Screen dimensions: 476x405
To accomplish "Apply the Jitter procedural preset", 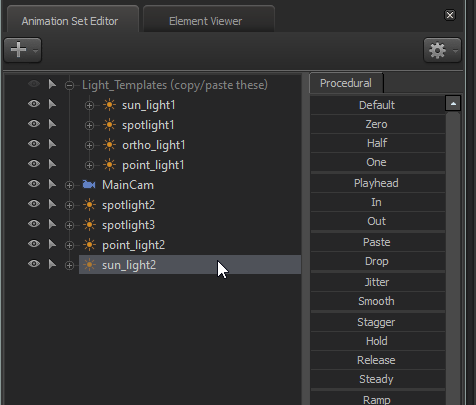I will [377, 282].
